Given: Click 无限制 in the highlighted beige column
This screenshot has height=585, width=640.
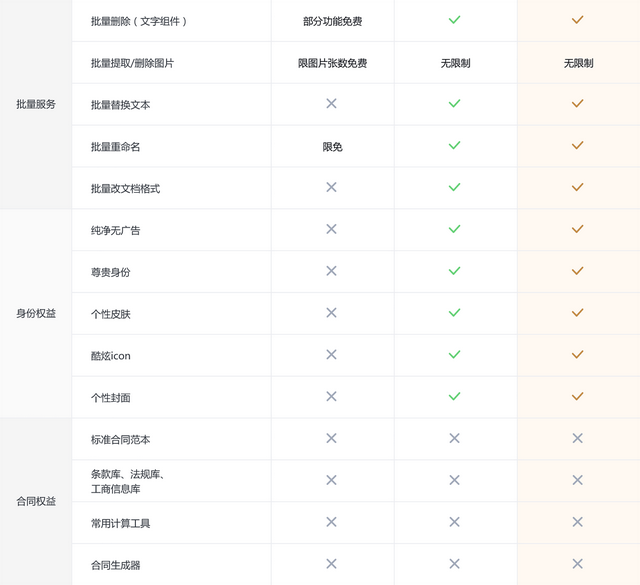Looking at the screenshot, I should point(578,63).
